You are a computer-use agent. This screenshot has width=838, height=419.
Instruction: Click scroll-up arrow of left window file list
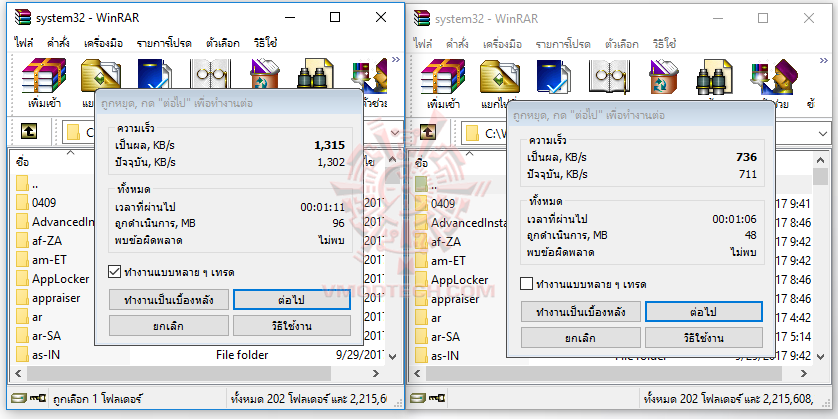pos(393,159)
